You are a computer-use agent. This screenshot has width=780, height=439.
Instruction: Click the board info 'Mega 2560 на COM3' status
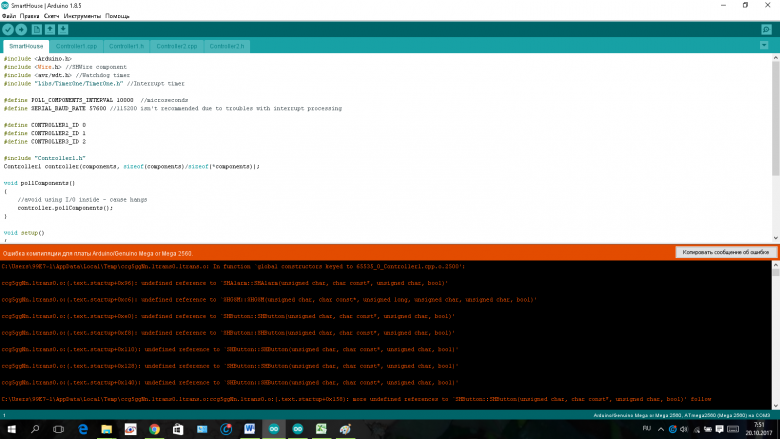click(x=682, y=415)
